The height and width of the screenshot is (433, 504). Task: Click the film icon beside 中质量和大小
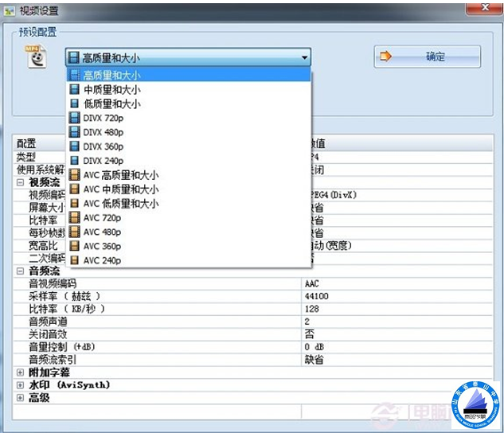[75, 90]
